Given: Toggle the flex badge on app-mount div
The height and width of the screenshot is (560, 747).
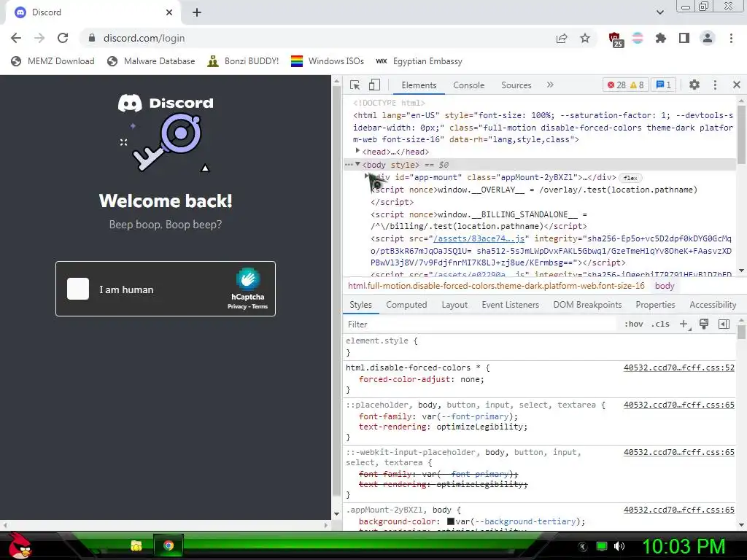Looking at the screenshot, I should tap(630, 178).
